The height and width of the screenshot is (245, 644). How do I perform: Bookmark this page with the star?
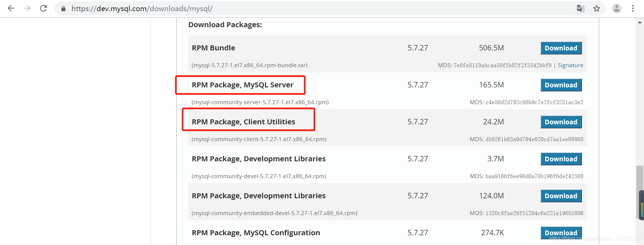(x=596, y=8)
